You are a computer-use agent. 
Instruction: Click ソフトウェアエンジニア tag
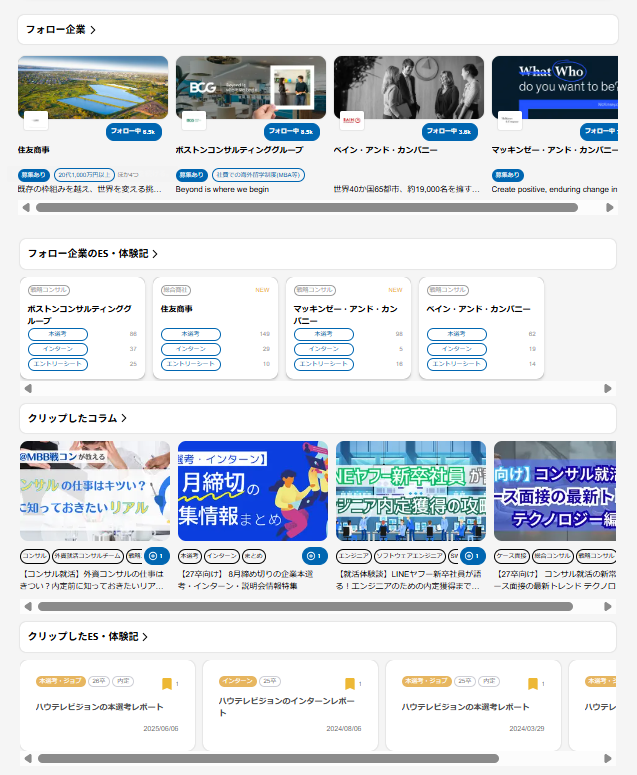tap(410, 556)
